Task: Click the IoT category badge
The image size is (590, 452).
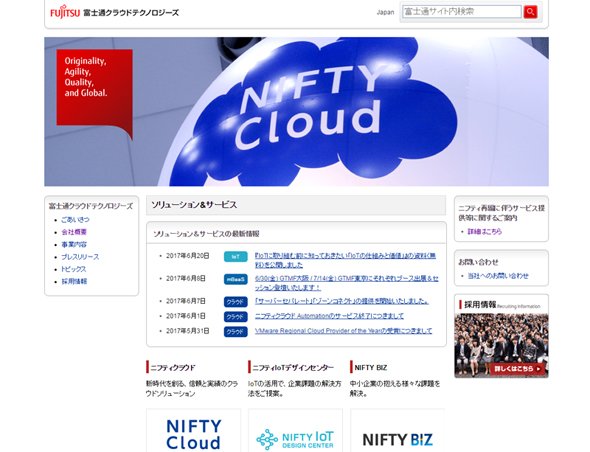Action: pos(236,257)
